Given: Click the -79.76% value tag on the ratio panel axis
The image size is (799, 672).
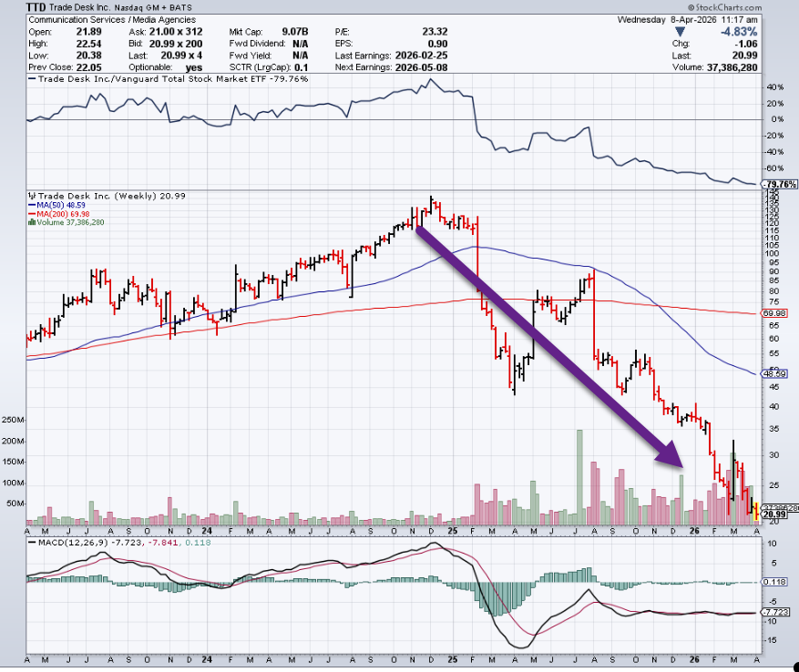Looking at the screenshot, I should pos(774,184).
